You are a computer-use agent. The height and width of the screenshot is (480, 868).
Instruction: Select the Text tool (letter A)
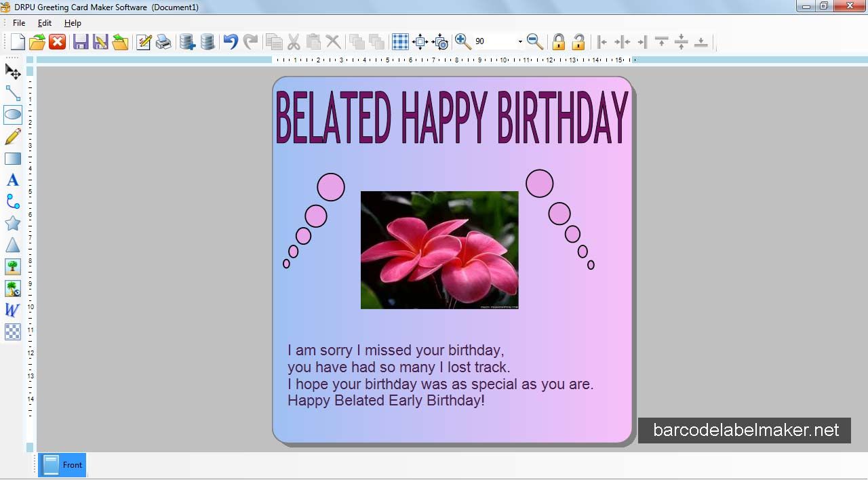[13, 180]
